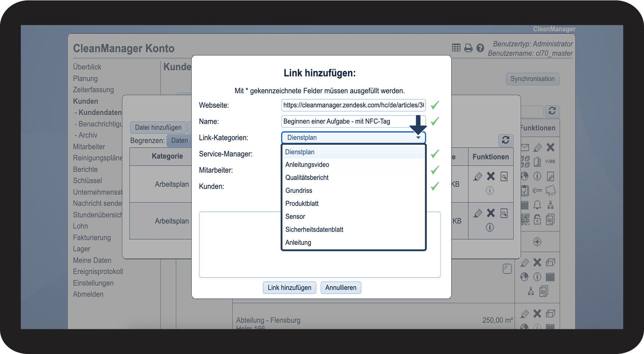Open Mitarbeiter in the sidebar
Viewport: 644px width, 354px height.
pyautogui.click(x=89, y=147)
